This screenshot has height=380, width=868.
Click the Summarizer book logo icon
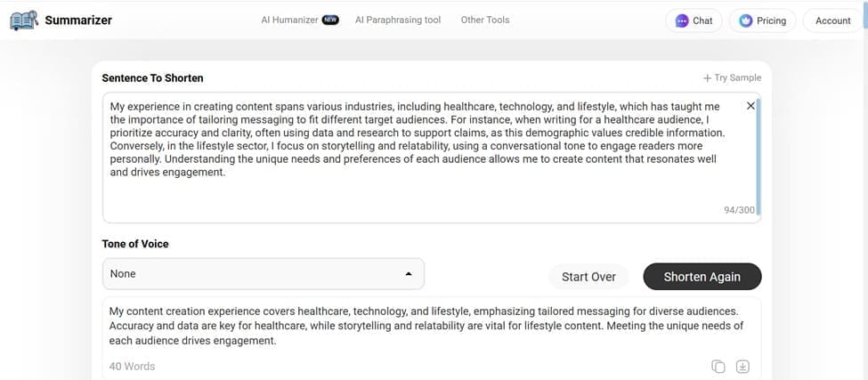[24, 20]
